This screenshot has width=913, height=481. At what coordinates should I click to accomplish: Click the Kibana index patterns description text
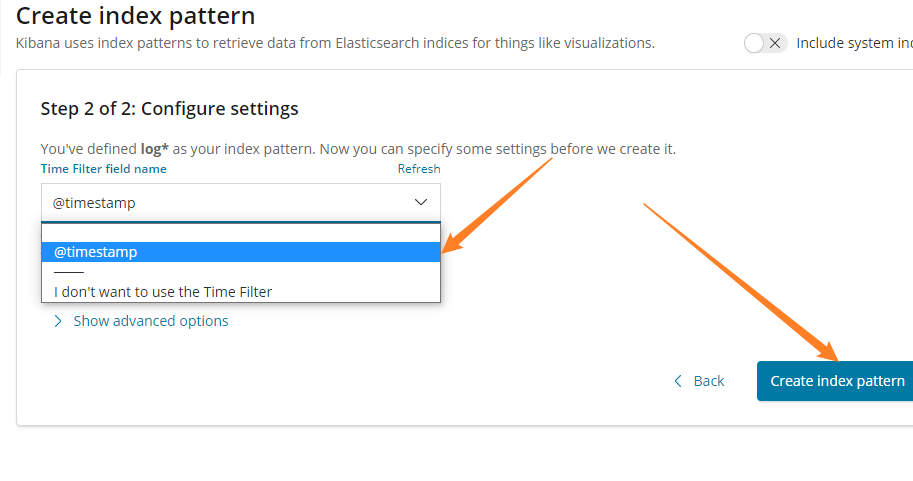click(335, 43)
